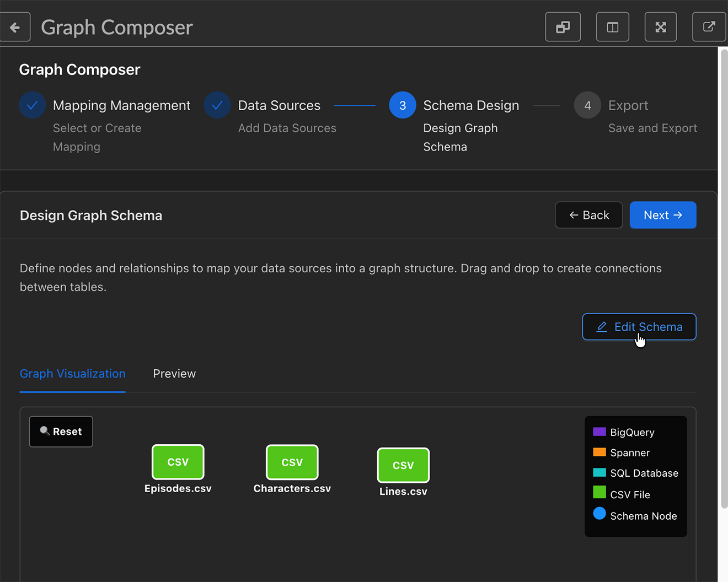Click the pop-out windows icon
The width and height of the screenshot is (728, 582).
point(563,27)
